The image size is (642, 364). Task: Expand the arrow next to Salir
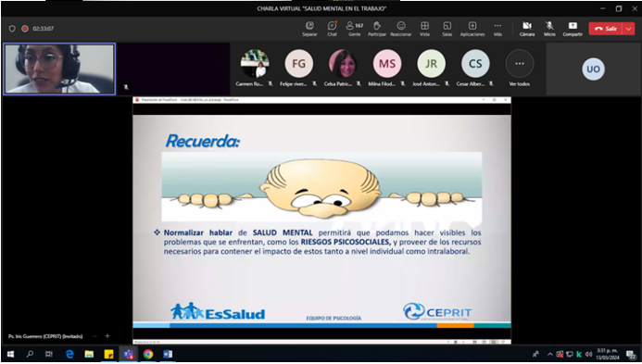point(629,29)
